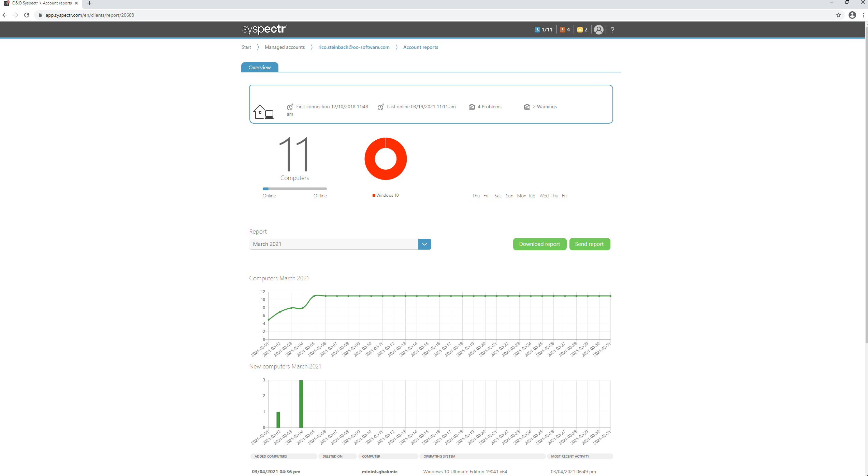Go to Managed accounts breadcrumb
This screenshot has width=868, height=476.
click(x=285, y=47)
